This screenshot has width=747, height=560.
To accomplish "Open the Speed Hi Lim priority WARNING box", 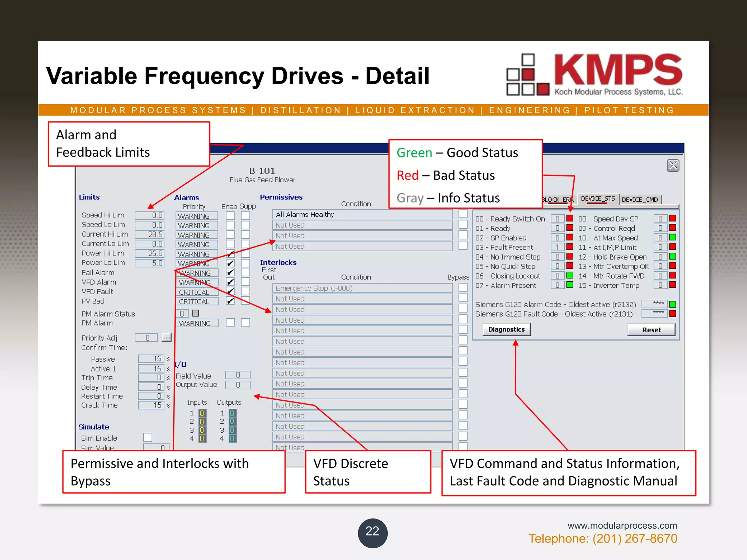I will 197,216.
